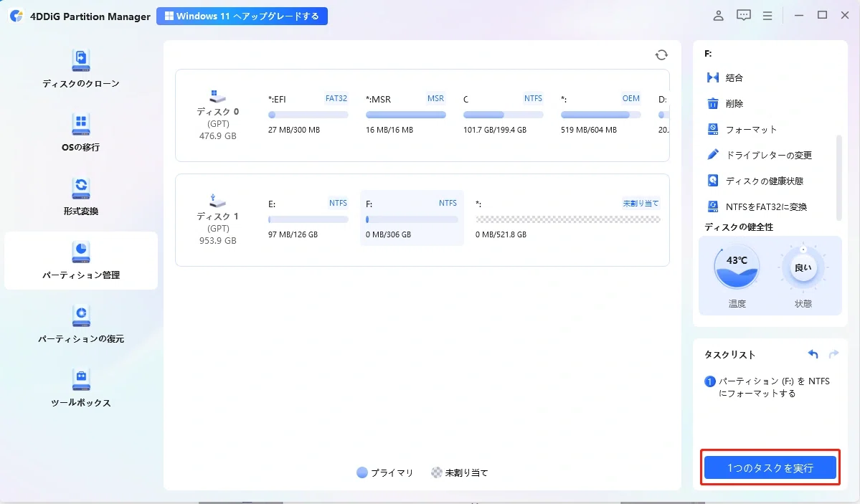Click the ドライブレターの変更 pencil icon
The height and width of the screenshot is (504, 860).
(x=712, y=155)
